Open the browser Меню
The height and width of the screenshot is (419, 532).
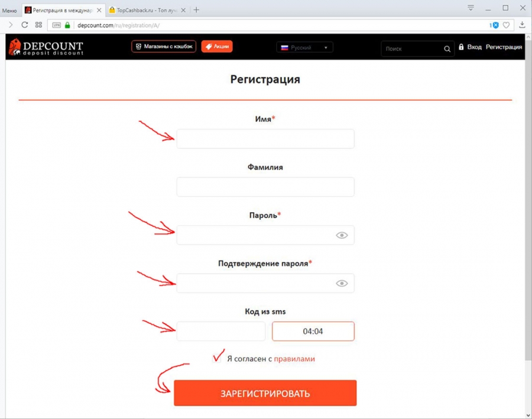[x=9, y=11]
